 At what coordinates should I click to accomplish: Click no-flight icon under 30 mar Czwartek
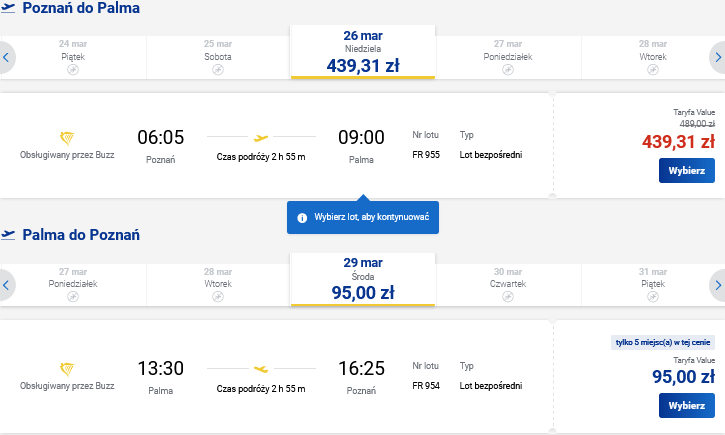pyautogui.click(x=508, y=297)
